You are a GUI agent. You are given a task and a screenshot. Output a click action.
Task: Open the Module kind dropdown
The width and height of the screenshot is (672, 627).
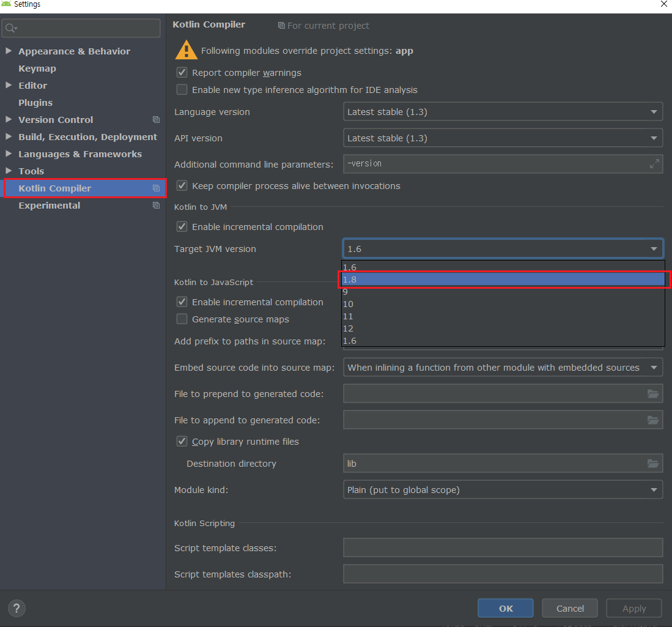(x=503, y=490)
